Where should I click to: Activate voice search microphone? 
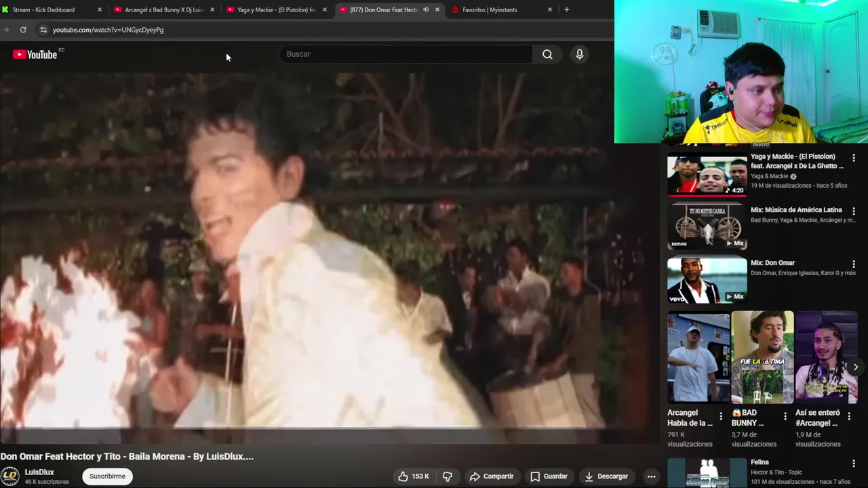click(579, 54)
